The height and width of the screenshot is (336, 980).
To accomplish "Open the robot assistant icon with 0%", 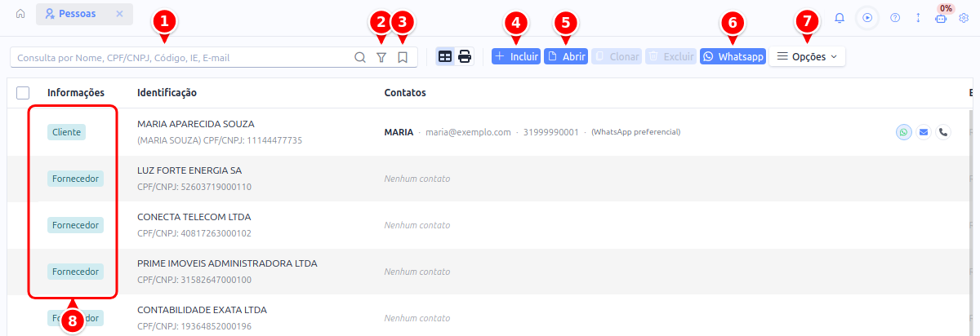I will click(x=941, y=18).
